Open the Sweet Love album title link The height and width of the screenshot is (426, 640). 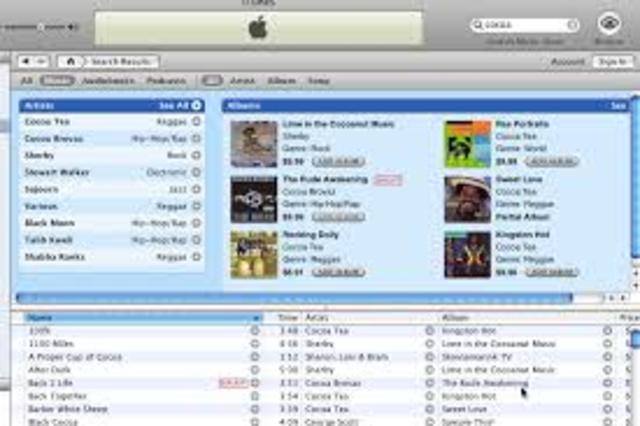pos(519,179)
